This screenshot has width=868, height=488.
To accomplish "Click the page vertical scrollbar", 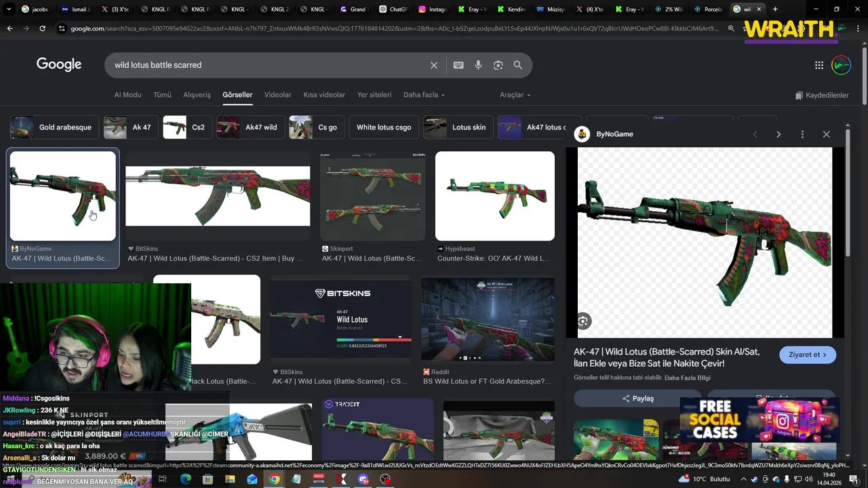I will [864, 75].
